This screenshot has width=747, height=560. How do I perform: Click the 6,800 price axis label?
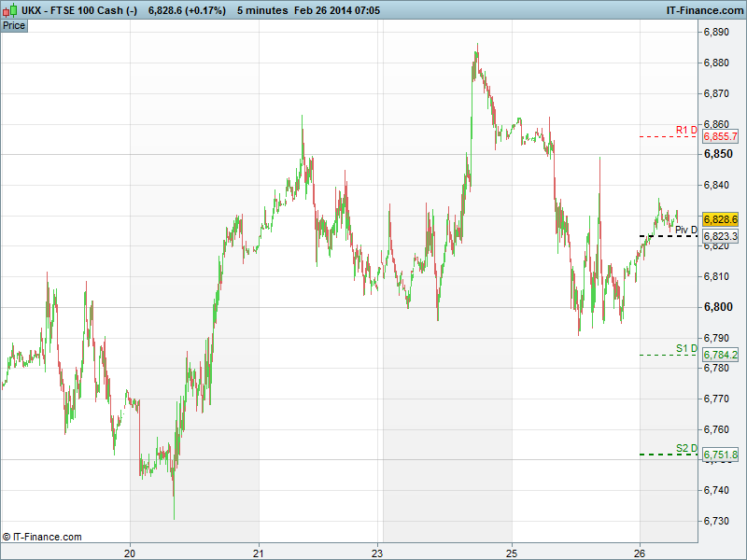tap(717, 307)
